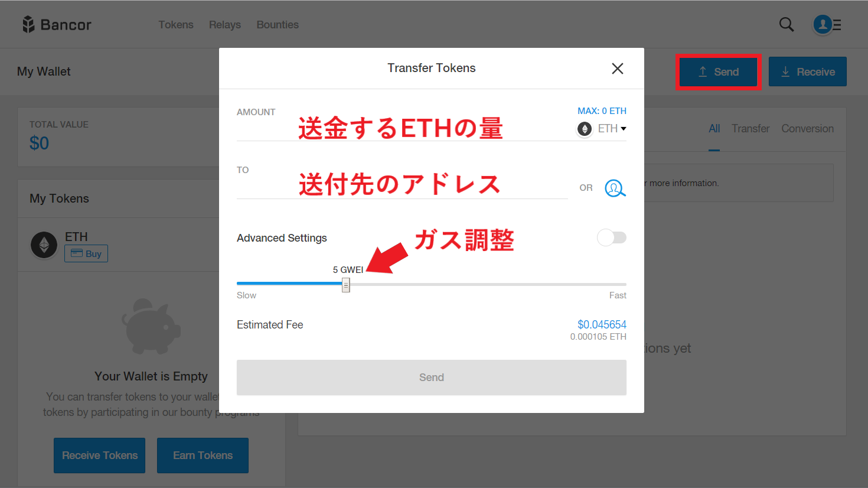
Task: Click the gas price slider handle
Action: point(346,285)
